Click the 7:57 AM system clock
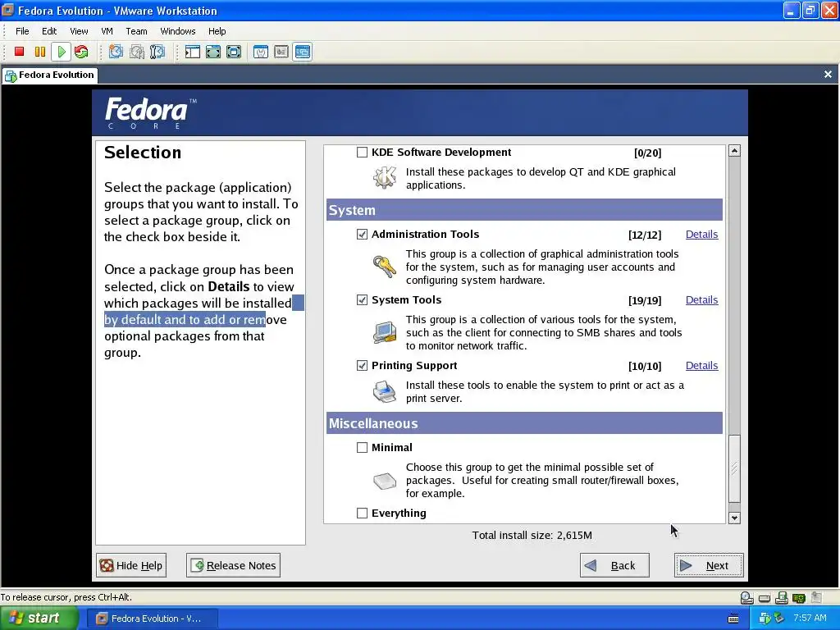Image resolution: width=840 pixels, height=630 pixels. (810, 618)
